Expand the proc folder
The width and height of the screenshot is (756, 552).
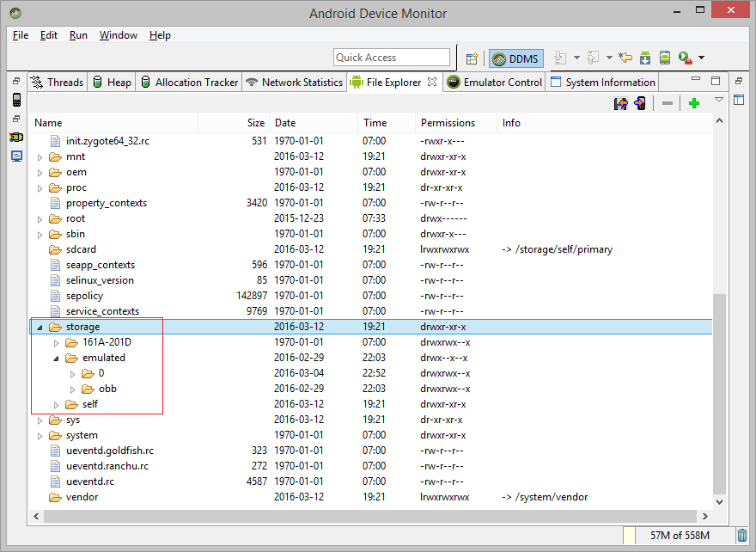click(x=40, y=188)
